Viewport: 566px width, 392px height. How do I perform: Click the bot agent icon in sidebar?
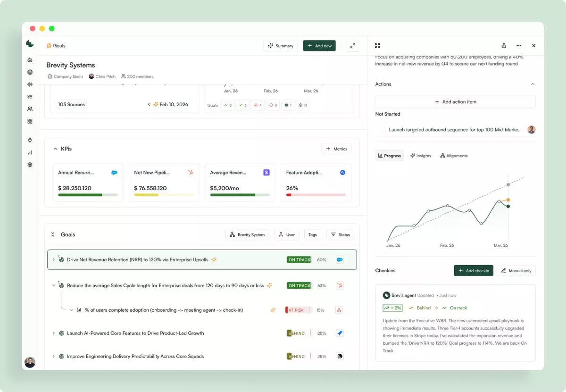pos(30,60)
